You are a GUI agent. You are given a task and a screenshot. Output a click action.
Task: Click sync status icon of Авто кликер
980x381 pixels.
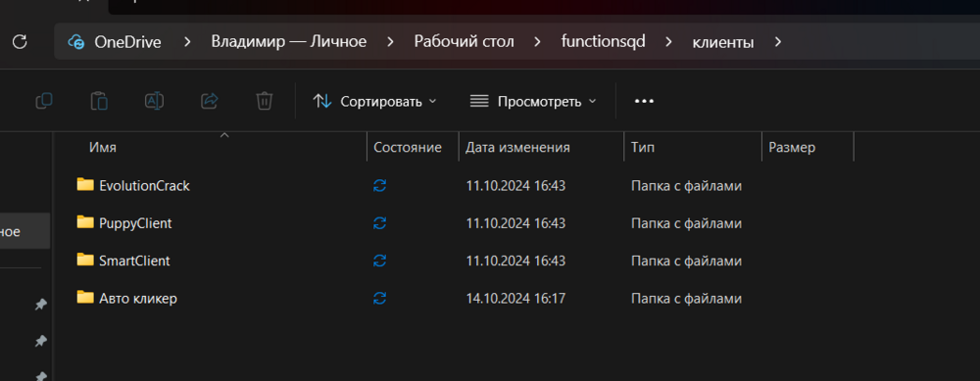[x=379, y=299]
